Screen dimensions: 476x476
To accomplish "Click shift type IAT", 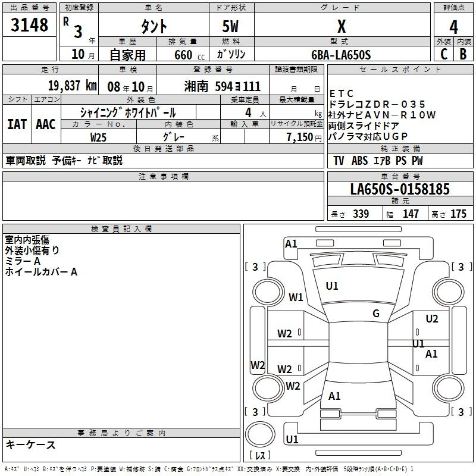I will [17, 124].
